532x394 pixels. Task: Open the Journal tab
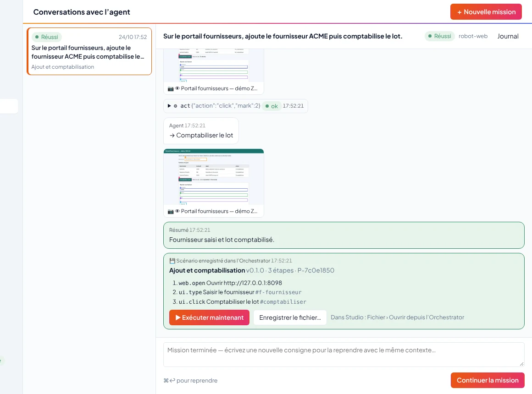[x=508, y=36]
